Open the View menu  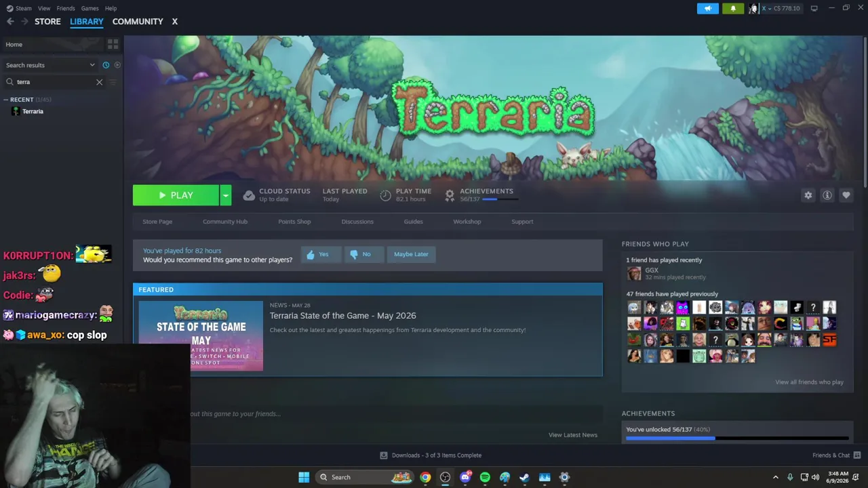coord(44,8)
